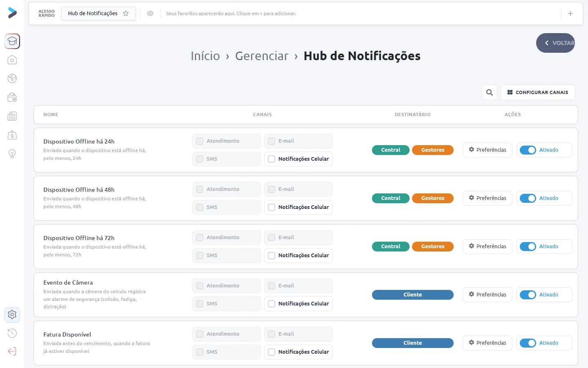Click the app logo in the sidebar
The height and width of the screenshot is (368, 588).
point(12,13)
